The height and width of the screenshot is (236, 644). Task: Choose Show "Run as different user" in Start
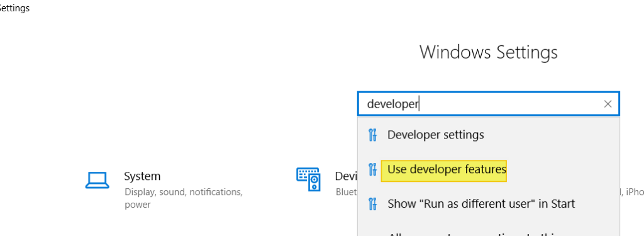488,204
